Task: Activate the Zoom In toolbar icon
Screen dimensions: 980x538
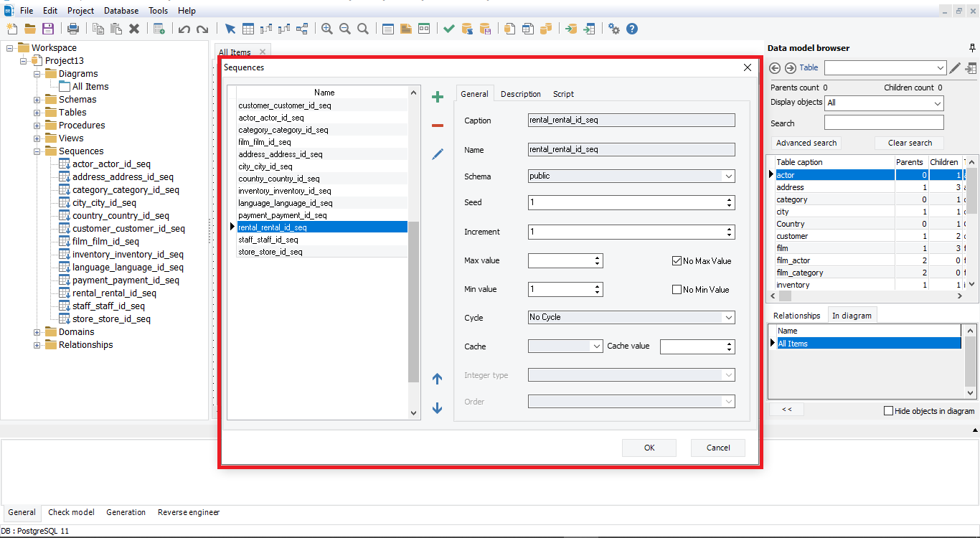Action: tap(326, 29)
